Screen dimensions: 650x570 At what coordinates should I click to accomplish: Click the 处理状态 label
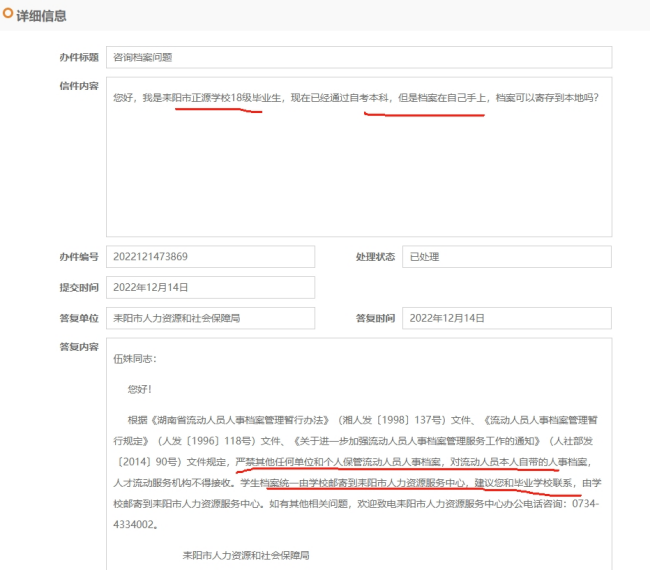pyautogui.click(x=375, y=257)
